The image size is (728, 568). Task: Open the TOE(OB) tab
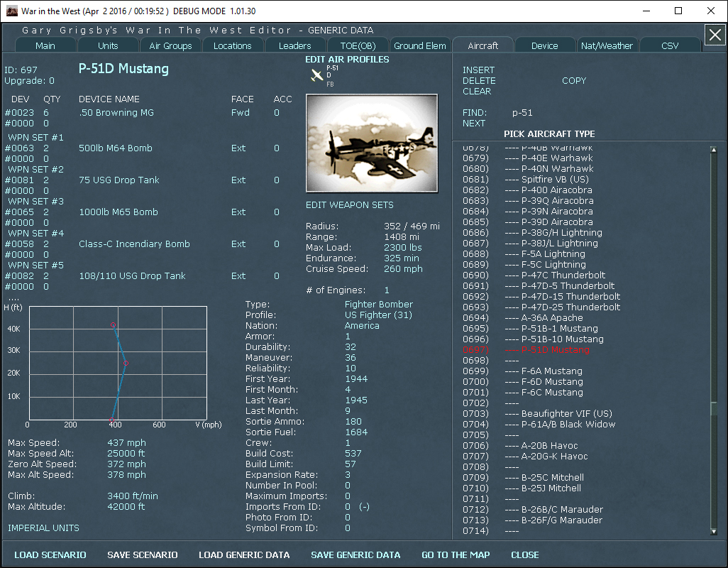point(358,45)
